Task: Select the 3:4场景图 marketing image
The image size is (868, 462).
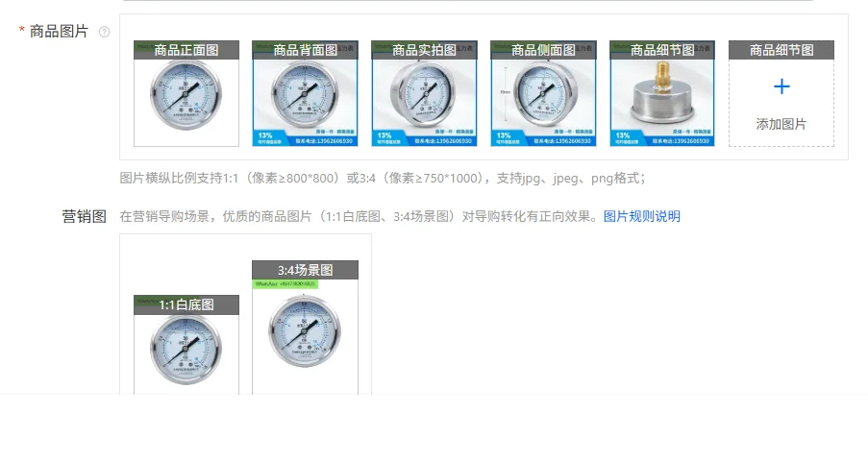Action: point(305,328)
